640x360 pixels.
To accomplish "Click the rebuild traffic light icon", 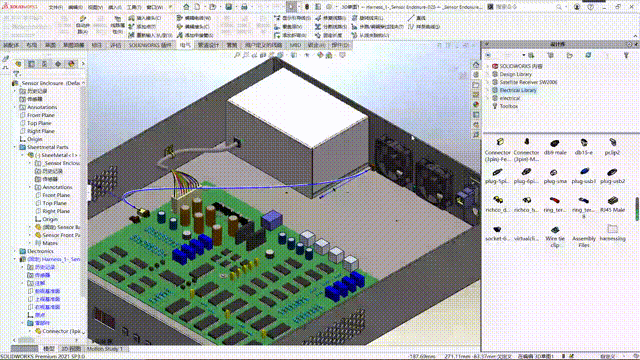I will tap(307, 7).
